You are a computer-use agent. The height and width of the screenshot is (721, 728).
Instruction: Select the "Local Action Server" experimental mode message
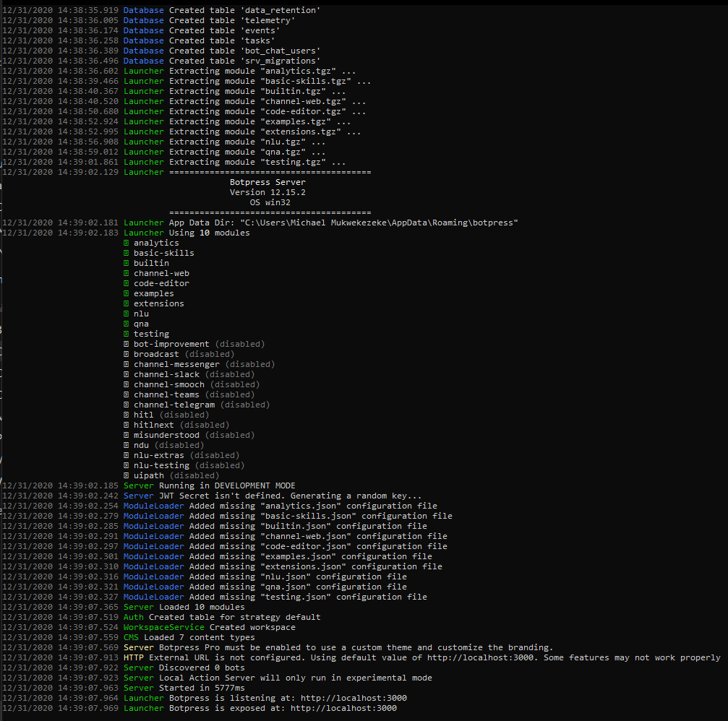(295, 678)
